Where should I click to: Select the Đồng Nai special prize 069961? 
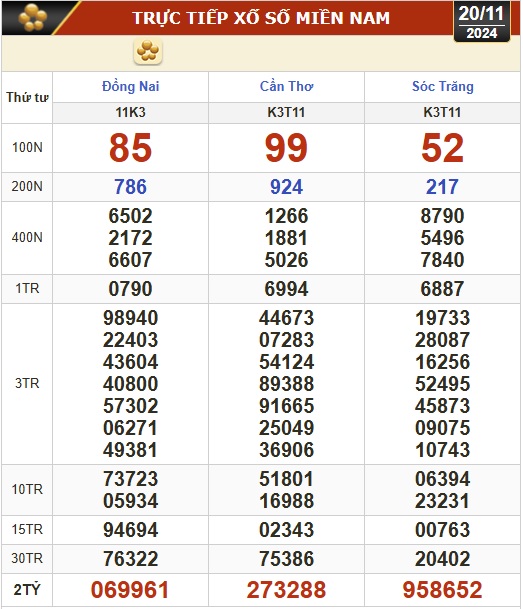tap(130, 590)
